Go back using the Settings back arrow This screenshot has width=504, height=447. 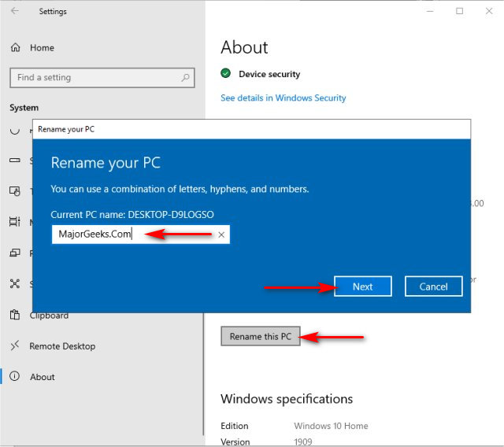(15, 11)
